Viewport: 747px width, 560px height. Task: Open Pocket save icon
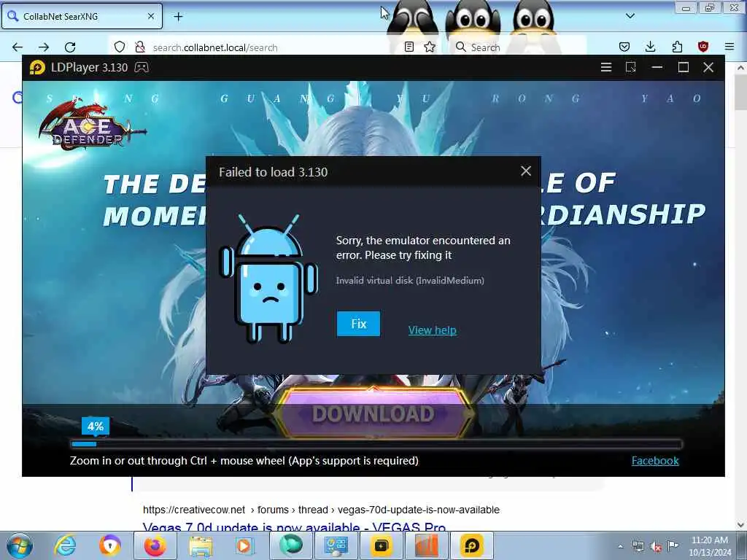(x=624, y=47)
